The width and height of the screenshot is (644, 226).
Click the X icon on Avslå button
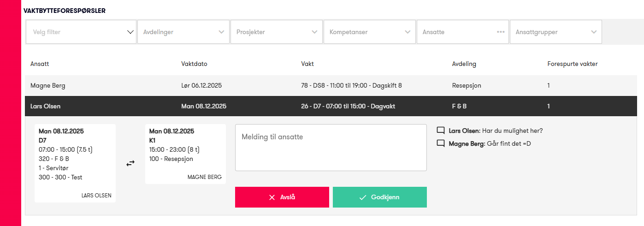(x=272, y=197)
